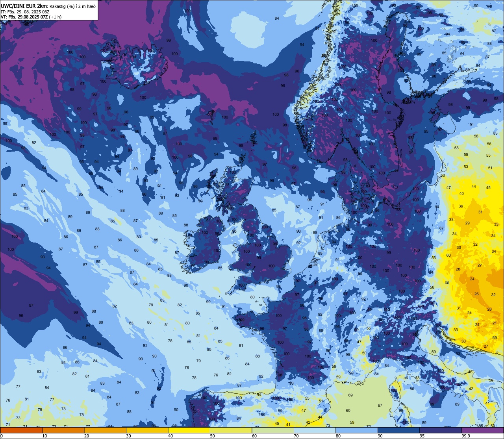504x439 pixels.
Task: Pick the 50–60% pale yellow legend swatch
Action: pos(231,430)
